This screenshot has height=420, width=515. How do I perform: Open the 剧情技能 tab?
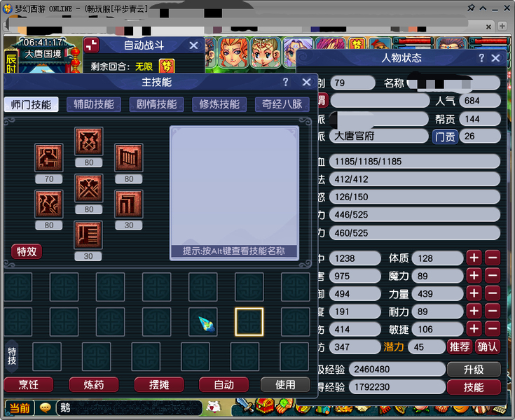click(157, 104)
